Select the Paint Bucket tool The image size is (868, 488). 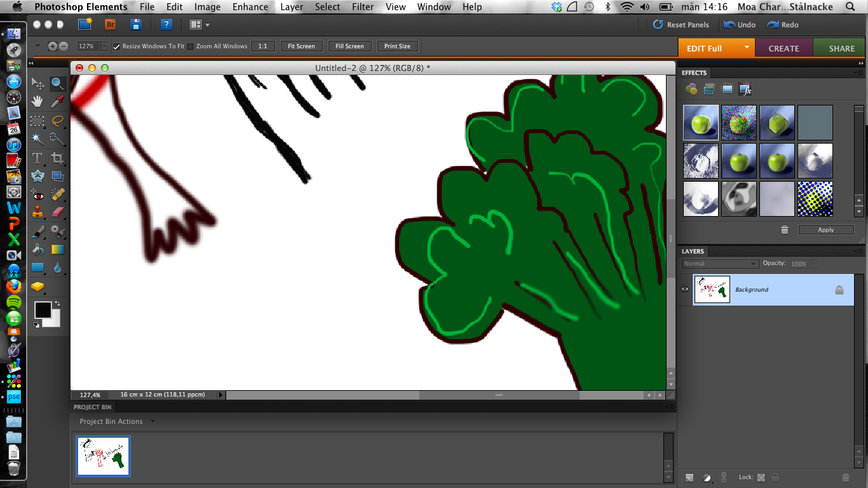point(37,249)
